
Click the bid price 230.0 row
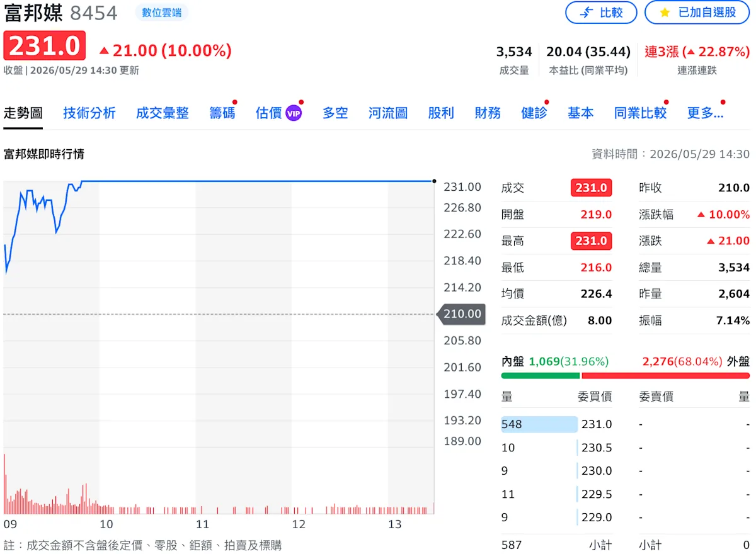tap(556, 471)
